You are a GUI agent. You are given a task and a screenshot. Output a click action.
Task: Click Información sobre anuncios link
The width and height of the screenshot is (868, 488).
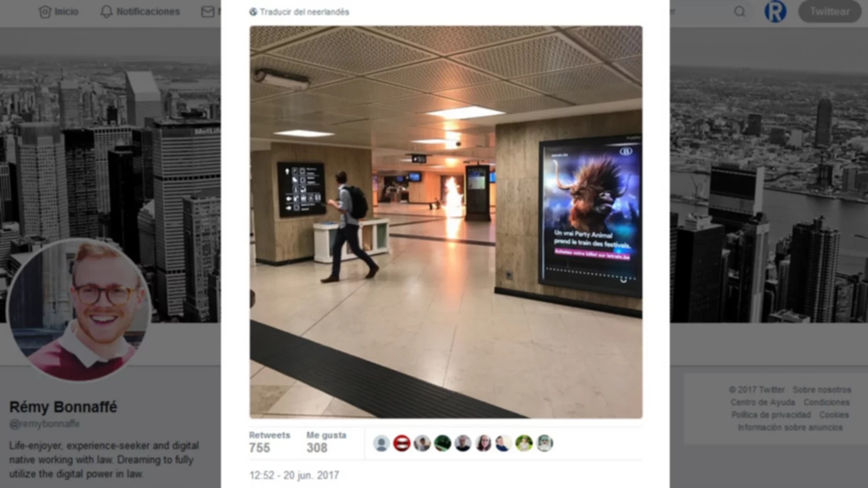click(790, 428)
